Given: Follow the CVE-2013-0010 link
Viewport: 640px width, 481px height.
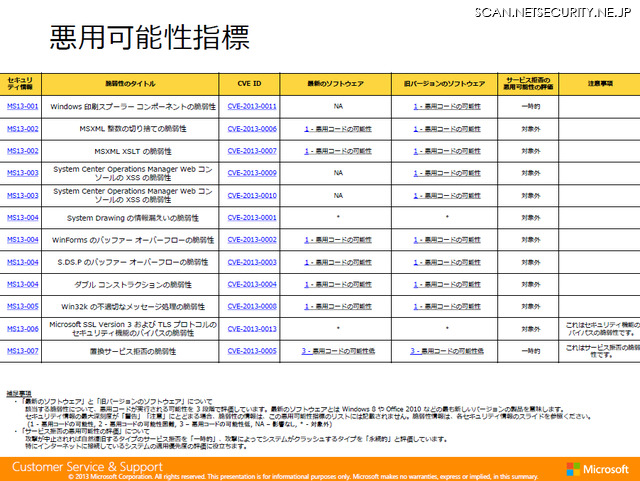Looking at the screenshot, I should pos(252,196).
